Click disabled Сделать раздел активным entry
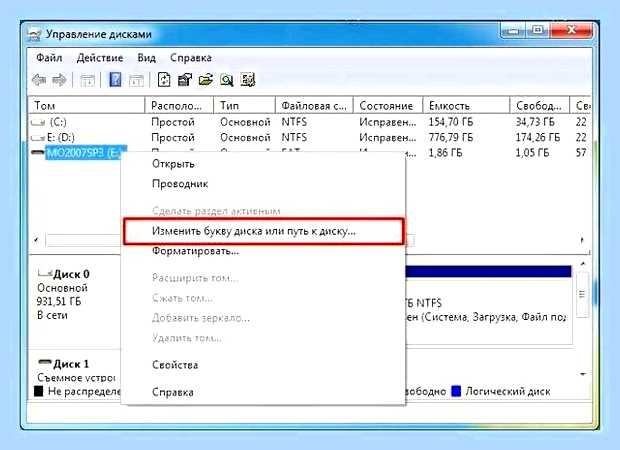Screen dimensions: 620x450 216,211
